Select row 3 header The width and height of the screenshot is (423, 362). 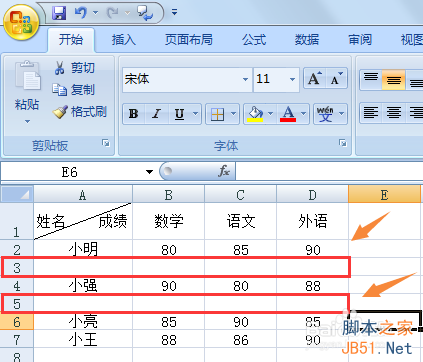[17, 267]
